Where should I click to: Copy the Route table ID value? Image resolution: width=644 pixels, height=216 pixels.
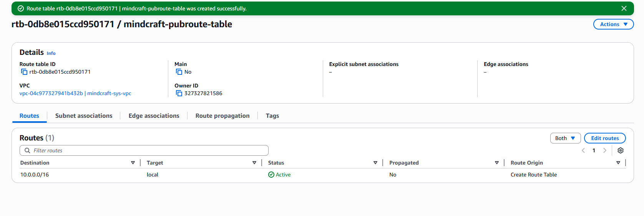(x=24, y=72)
